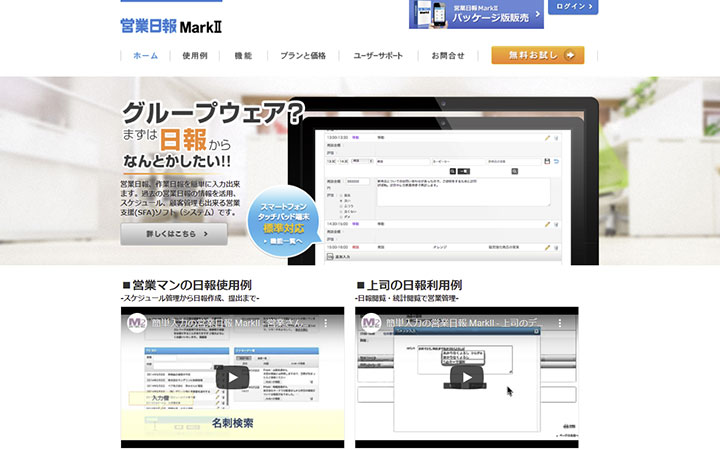Open the more options menu on 上司 video
720x450 pixels.
[560, 323]
